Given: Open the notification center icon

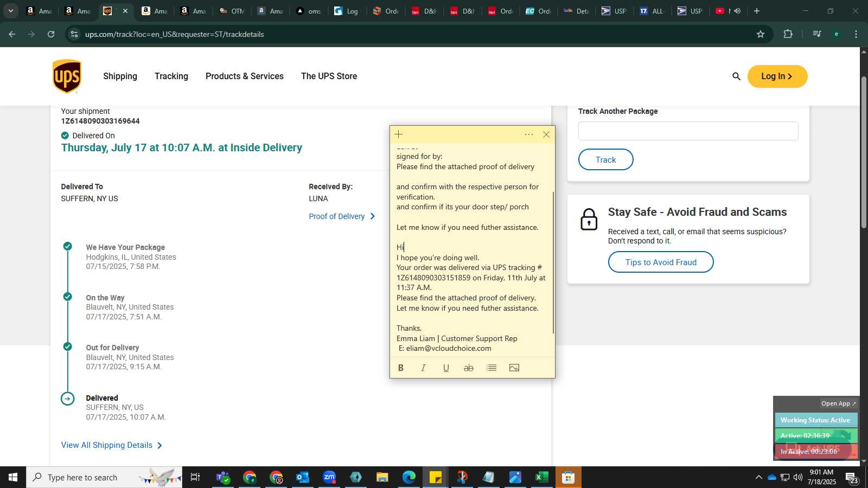Looking at the screenshot, I should click(852, 478).
